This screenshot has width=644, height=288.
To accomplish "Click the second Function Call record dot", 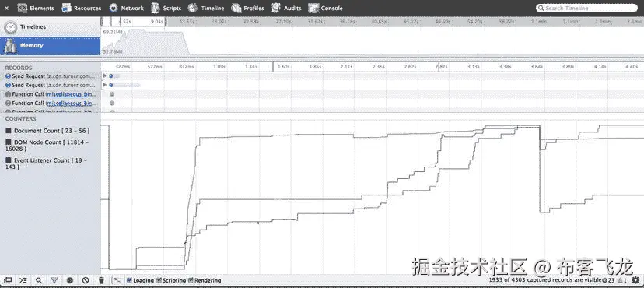I will [x=112, y=103].
